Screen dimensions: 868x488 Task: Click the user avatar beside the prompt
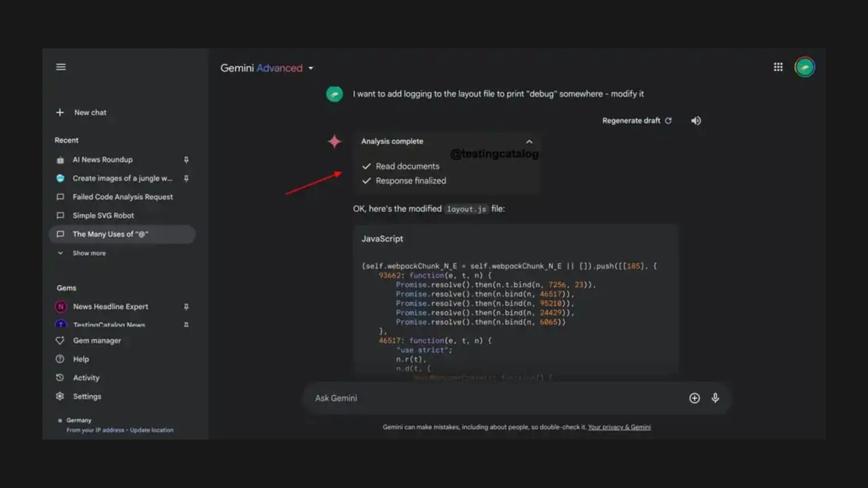pos(334,94)
